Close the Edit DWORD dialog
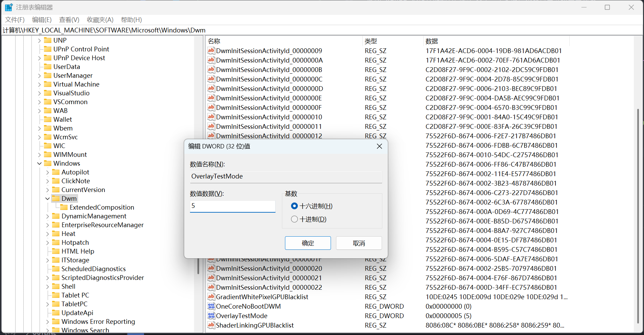Viewport: 644px width, 335px height. click(x=379, y=146)
